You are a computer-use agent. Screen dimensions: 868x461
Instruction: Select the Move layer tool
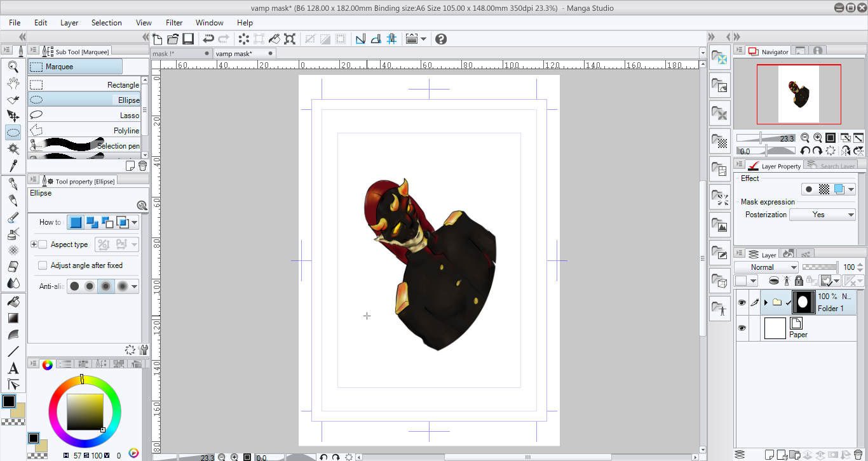13,116
